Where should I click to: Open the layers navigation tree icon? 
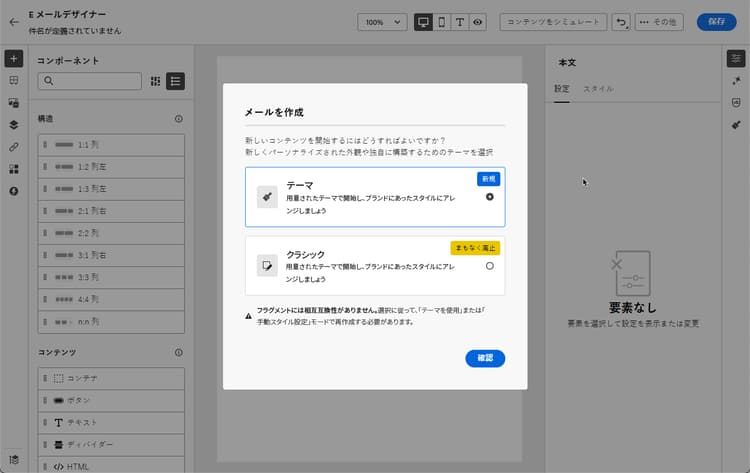(14, 125)
